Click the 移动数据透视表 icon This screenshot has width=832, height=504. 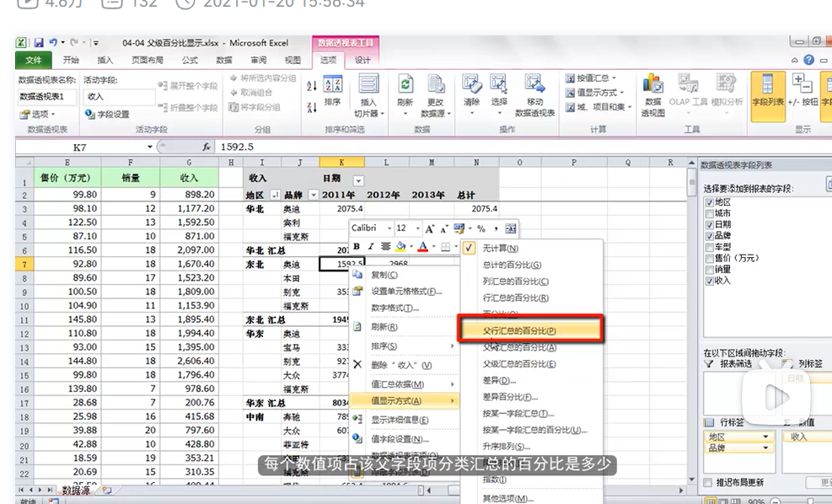coord(534,95)
